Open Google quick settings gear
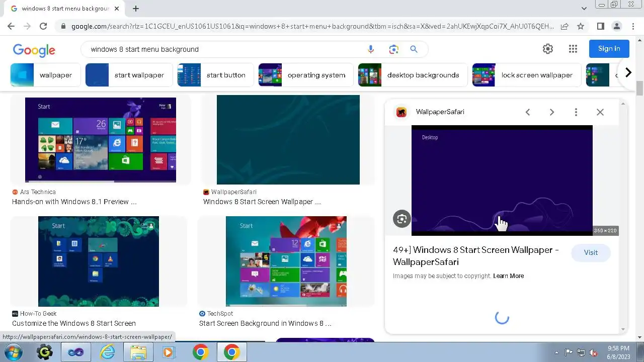644x362 pixels. click(x=548, y=49)
